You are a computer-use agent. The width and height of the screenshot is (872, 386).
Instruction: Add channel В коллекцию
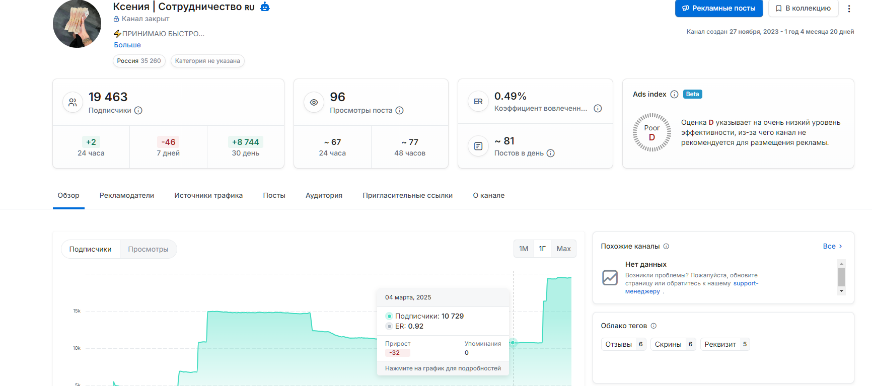point(803,8)
